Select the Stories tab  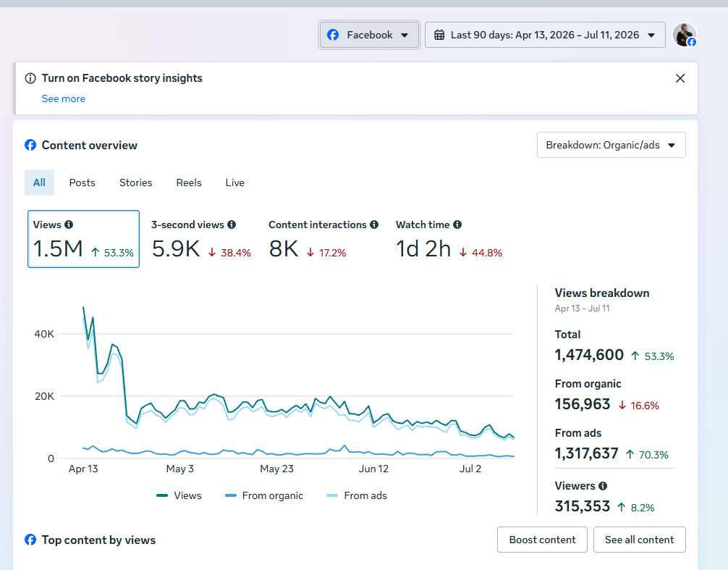tap(135, 183)
